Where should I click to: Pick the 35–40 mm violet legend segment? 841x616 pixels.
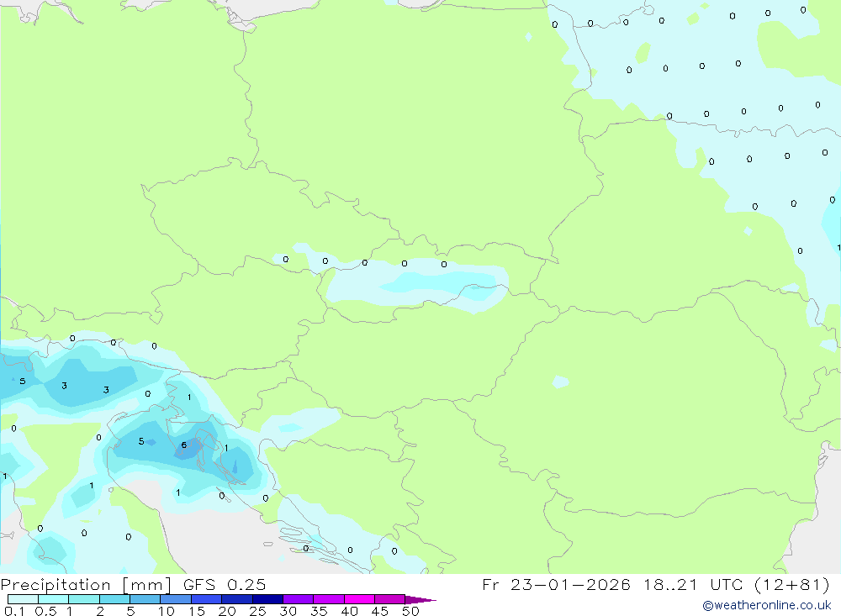(x=329, y=599)
